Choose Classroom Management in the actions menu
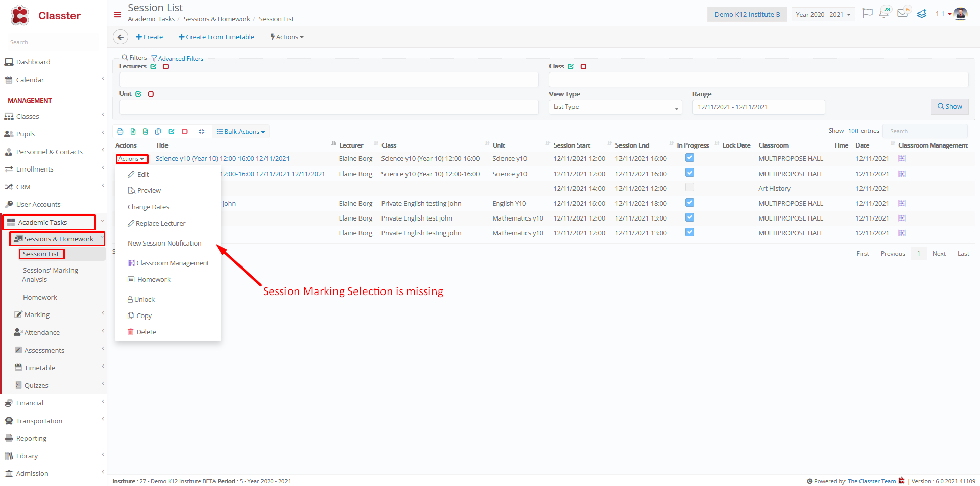 click(168, 263)
